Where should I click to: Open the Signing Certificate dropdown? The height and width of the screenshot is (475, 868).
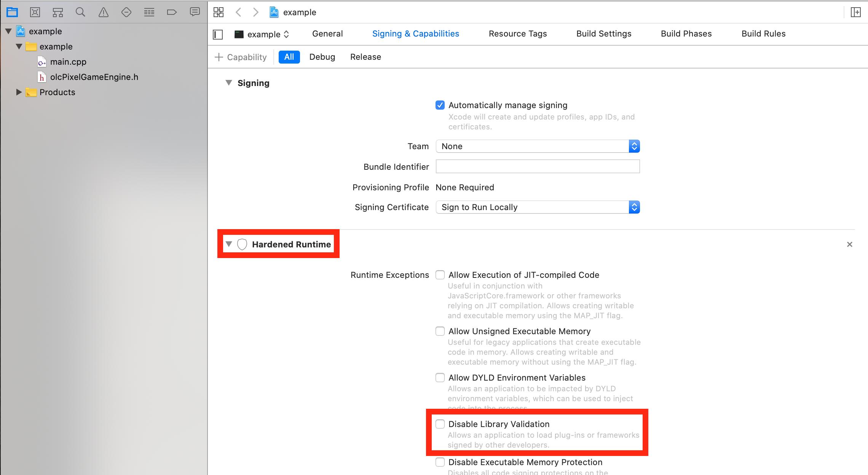coord(538,207)
